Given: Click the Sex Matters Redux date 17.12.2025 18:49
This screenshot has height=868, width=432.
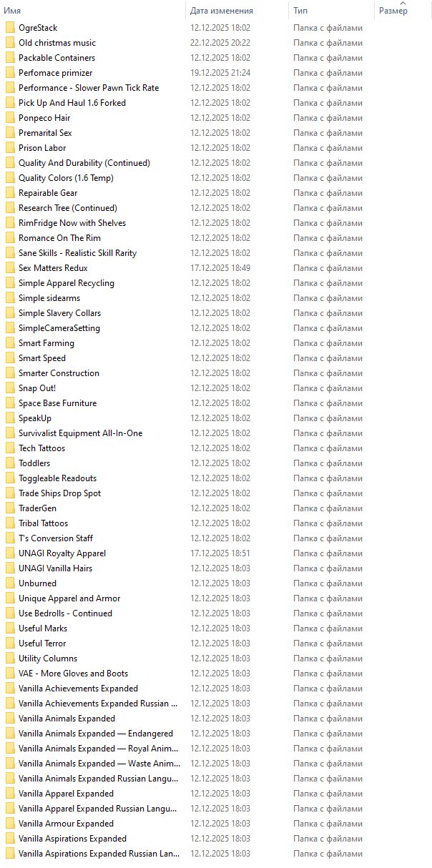Looking at the screenshot, I should (220, 268).
